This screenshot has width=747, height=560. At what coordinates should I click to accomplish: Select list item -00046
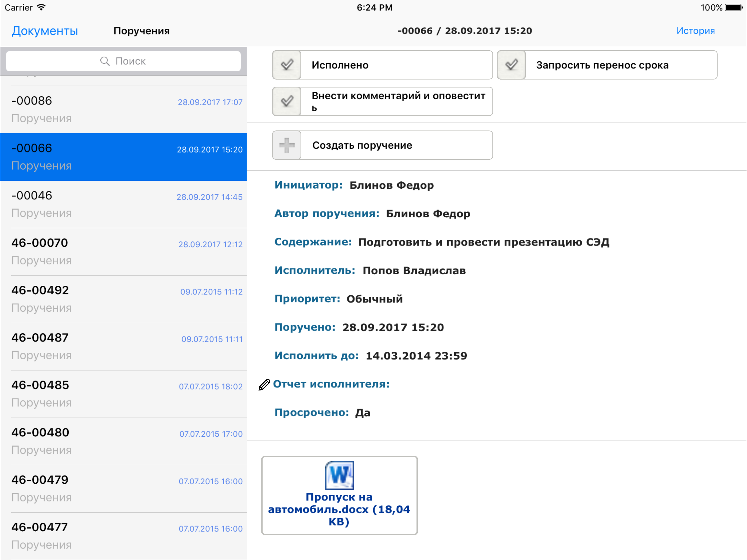123,204
